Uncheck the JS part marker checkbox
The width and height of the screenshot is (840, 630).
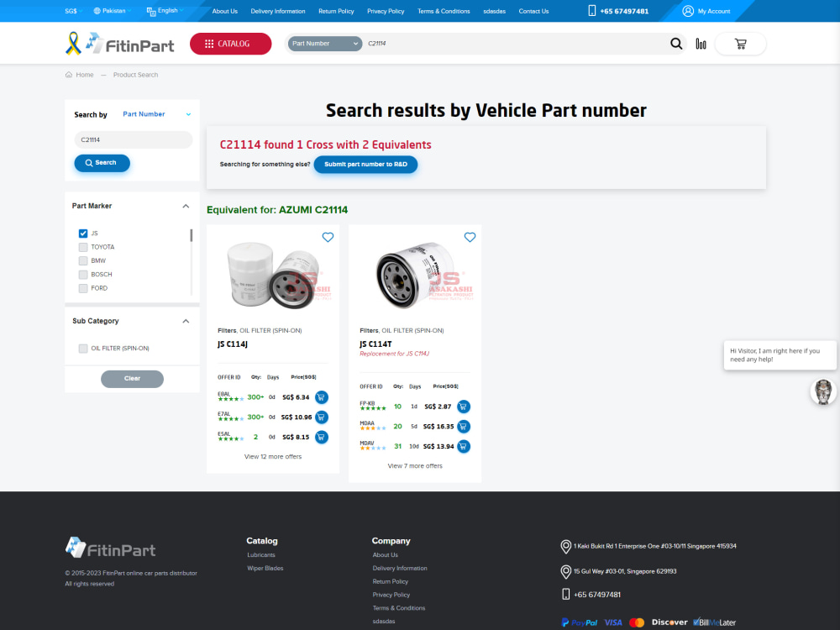coord(83,233)
